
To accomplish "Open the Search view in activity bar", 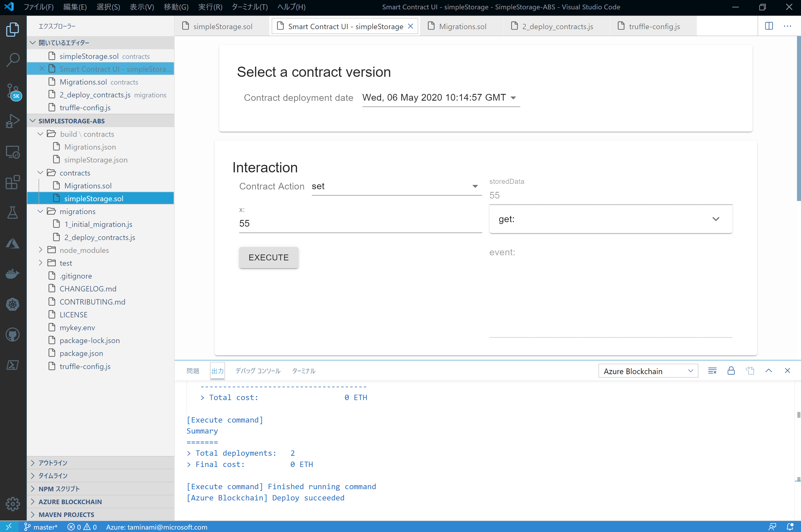I will click(x=13, y=60).
